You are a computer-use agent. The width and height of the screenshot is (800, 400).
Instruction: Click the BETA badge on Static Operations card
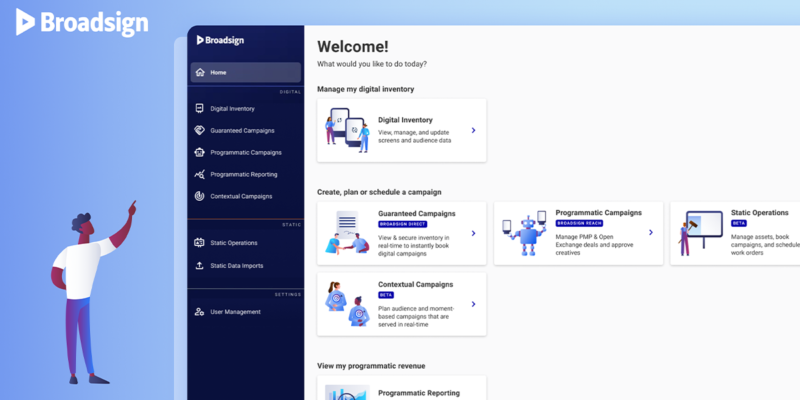(x=739, y=223)
